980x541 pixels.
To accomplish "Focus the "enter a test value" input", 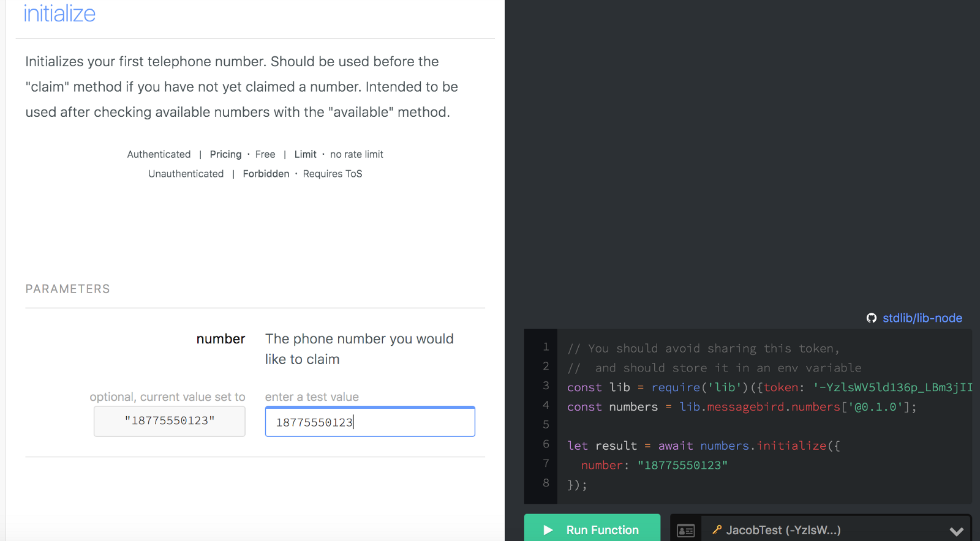I will click(369, 422).
